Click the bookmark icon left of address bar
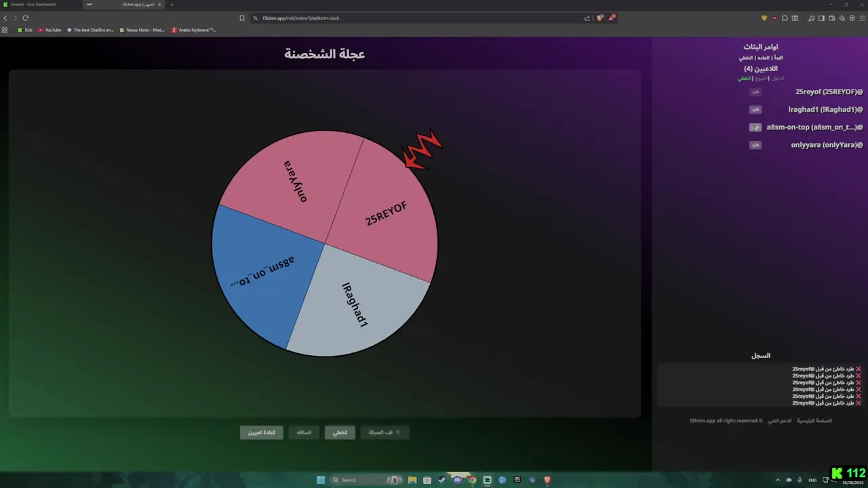The width and height of the screenshot is (868, 488). point(242,18)
